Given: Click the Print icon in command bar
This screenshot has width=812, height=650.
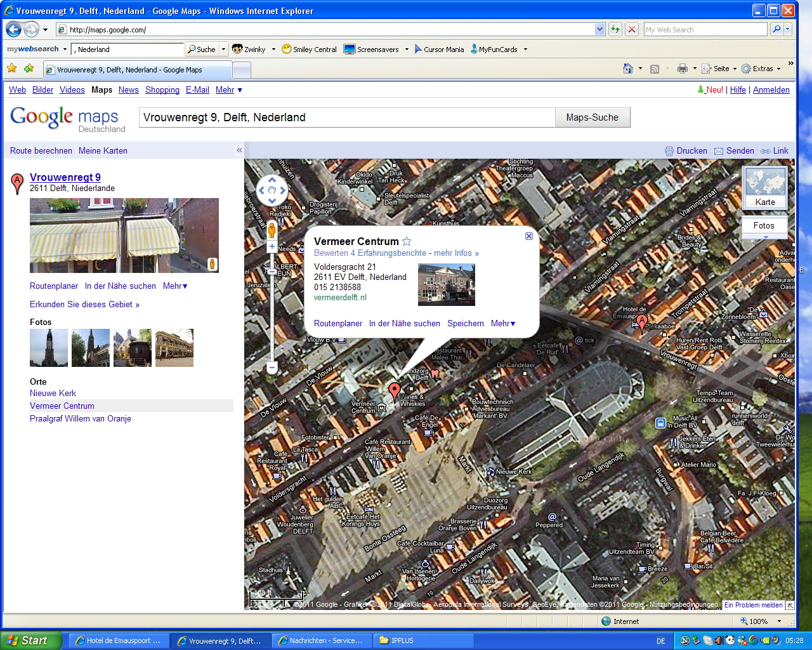Looking at the screenshot, I should [x=683, y=69].
